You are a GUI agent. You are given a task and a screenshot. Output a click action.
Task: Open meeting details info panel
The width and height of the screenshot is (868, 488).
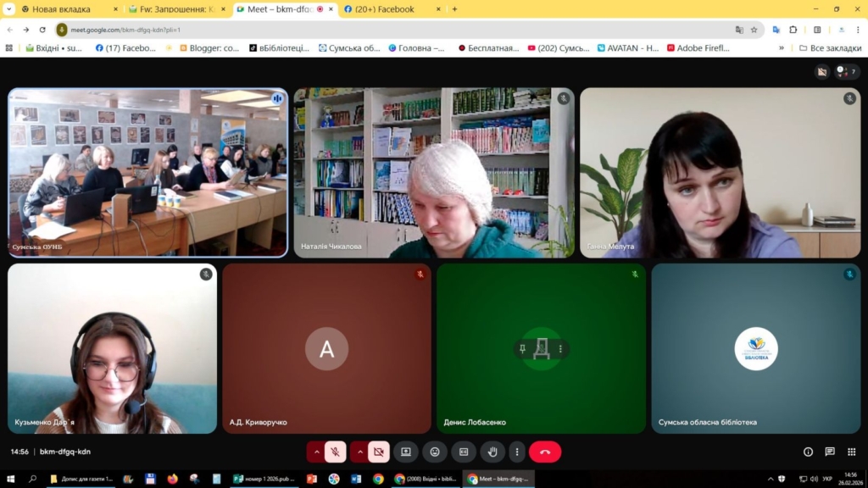coord(808,452)
